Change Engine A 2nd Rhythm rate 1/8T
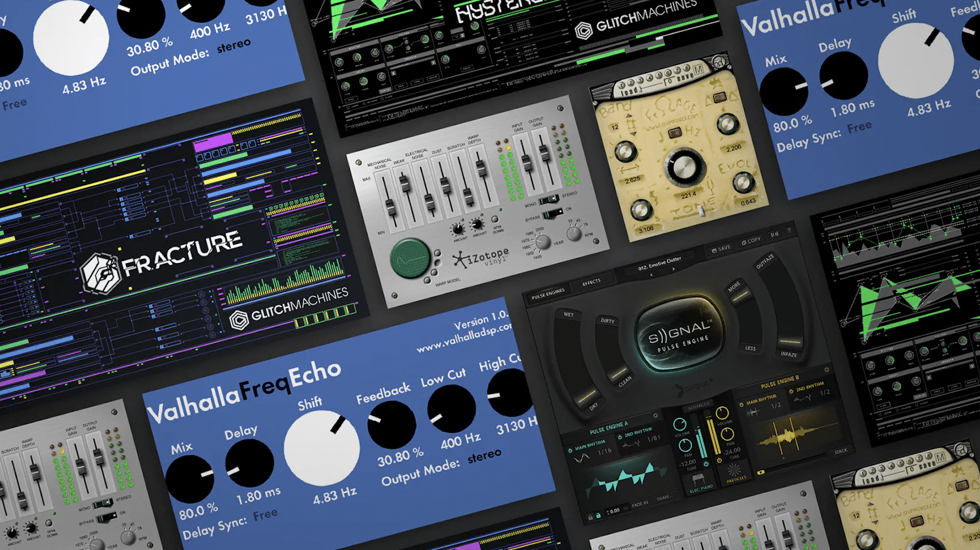This screenshot has height=550, width=980. (654, 438)
